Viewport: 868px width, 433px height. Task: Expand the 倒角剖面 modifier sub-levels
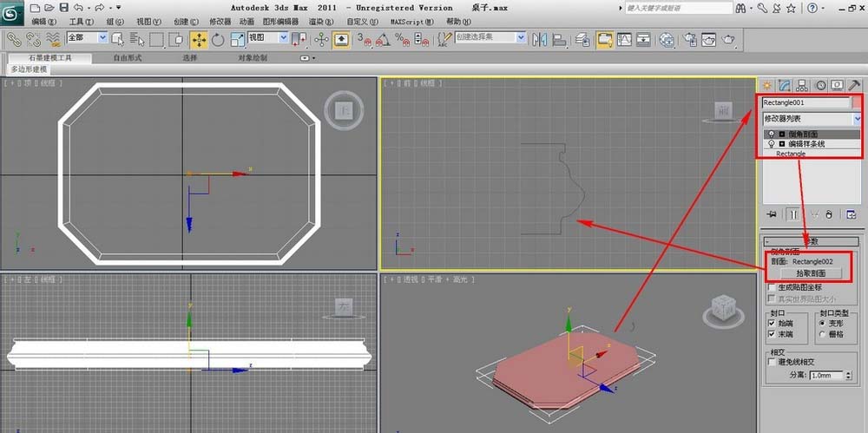(x=782, y=134)
